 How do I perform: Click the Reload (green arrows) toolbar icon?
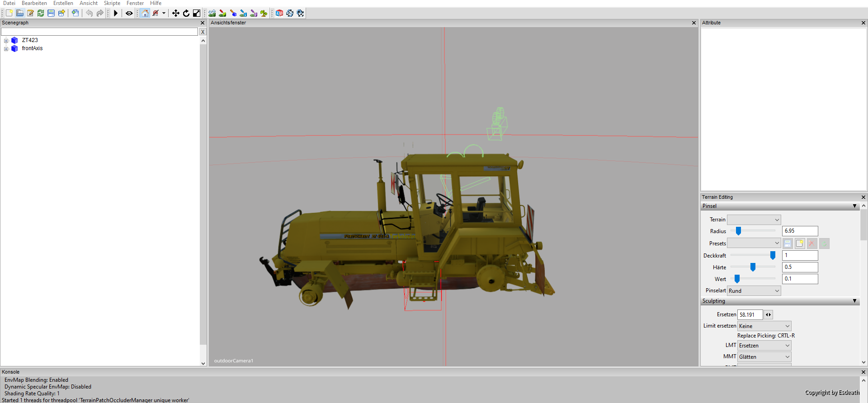pyautogui.click(x=41, y=13)
